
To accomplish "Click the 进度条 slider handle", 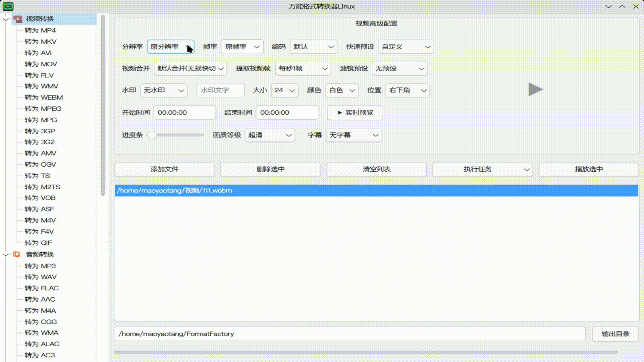I will 152,135.
